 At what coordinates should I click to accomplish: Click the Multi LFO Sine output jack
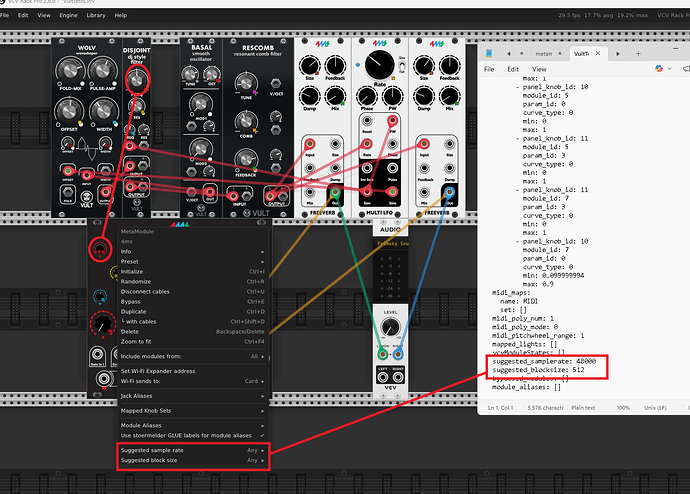(392, 192)
